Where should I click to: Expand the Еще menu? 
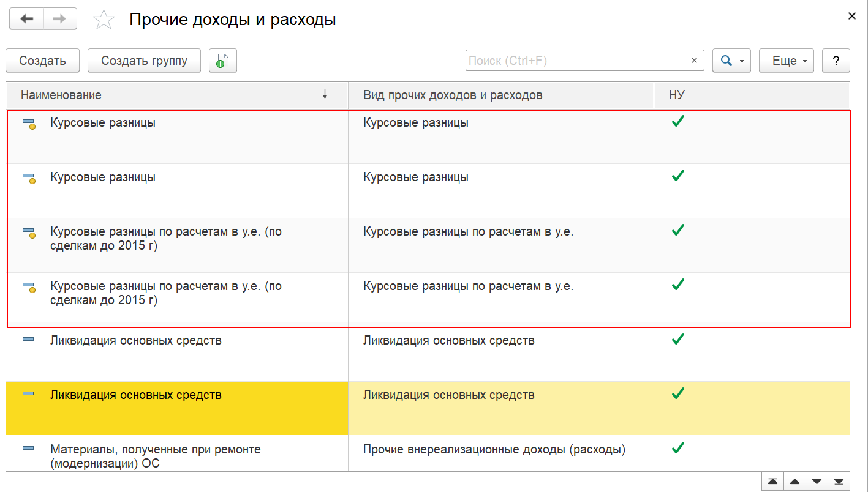[786, 61]
